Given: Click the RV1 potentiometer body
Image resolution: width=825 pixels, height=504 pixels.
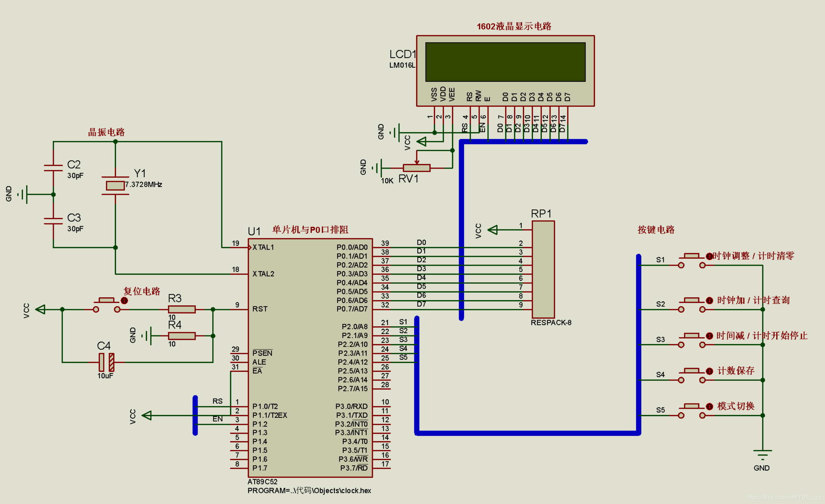Looking at the screenshot, I should coord(417,168).
